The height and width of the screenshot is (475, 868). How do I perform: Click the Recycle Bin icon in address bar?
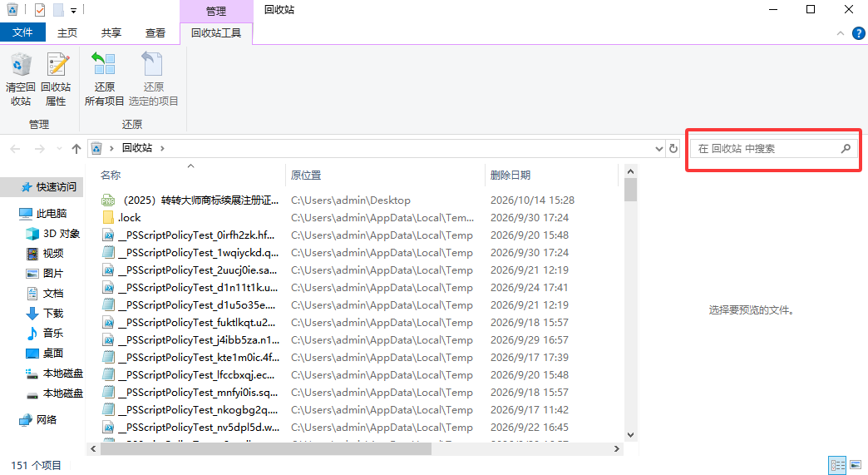(x=96, y=148)
